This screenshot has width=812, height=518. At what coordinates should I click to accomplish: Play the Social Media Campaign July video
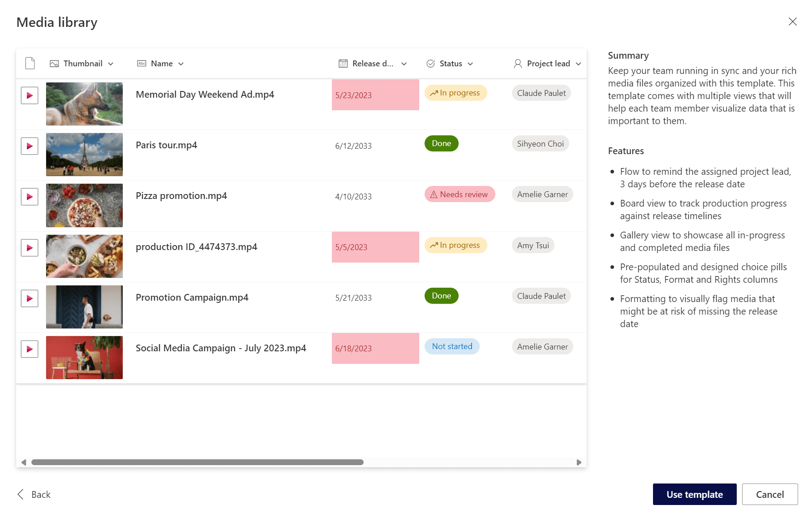pyautogui.click(x=30, y=349)
